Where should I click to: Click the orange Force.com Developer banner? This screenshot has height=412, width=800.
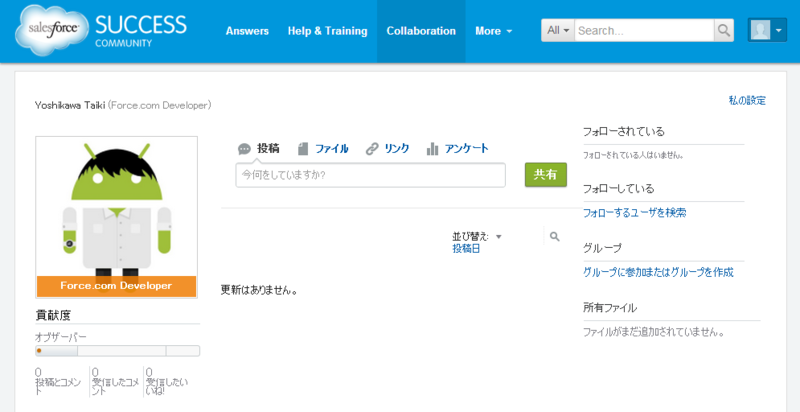click(116, 286)
